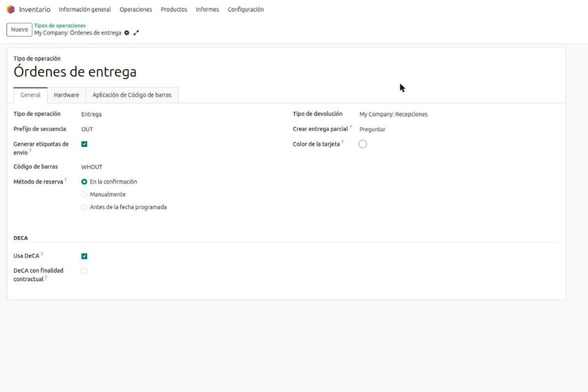Click My Company: Órdenes de entrega breadcrumb text
588x392 pixels.
78,33
